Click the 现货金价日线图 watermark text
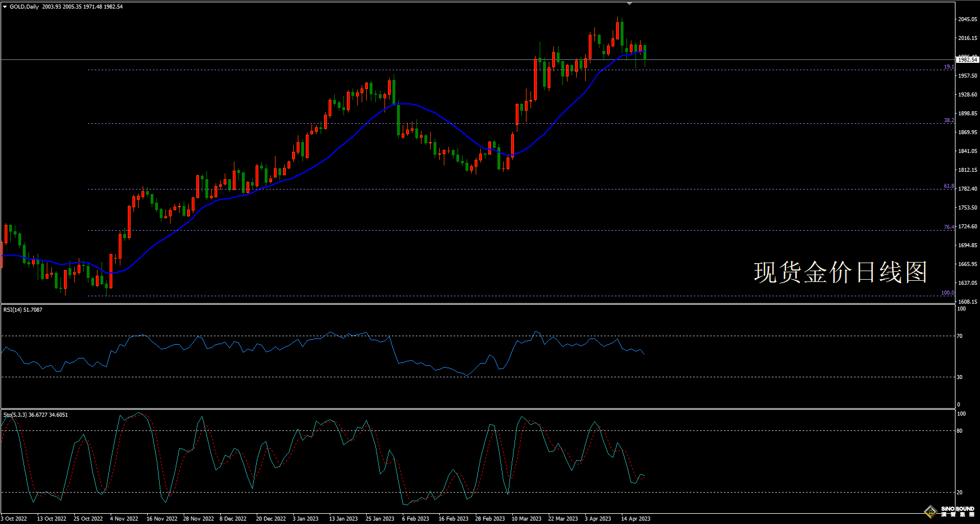980x524 pixels. coord(840,272)
